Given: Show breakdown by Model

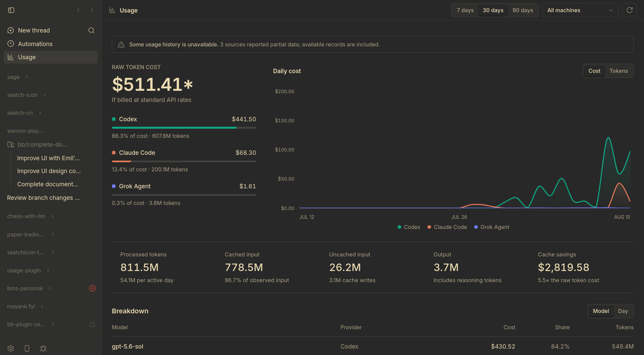Looking at the screenshot, I should point(601,311).
